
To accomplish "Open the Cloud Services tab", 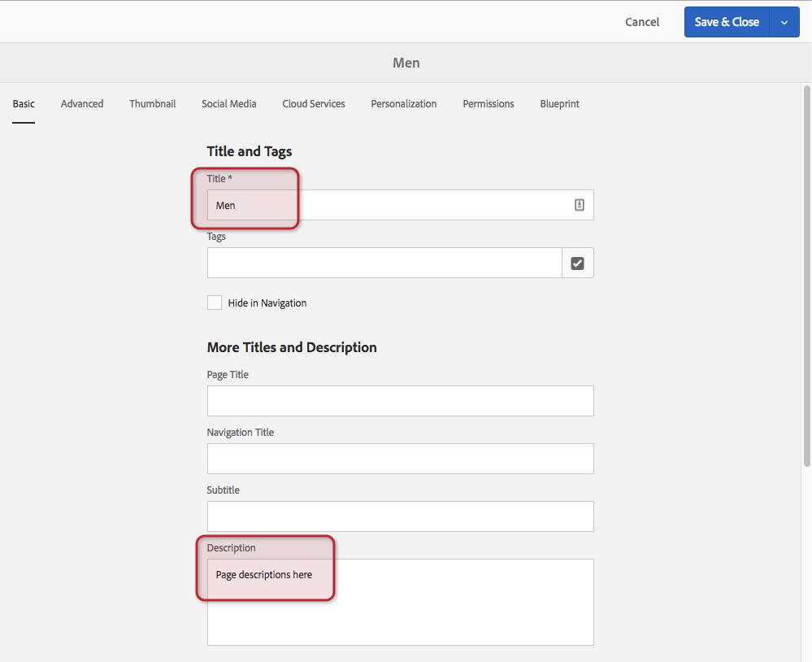I will 314,104.
